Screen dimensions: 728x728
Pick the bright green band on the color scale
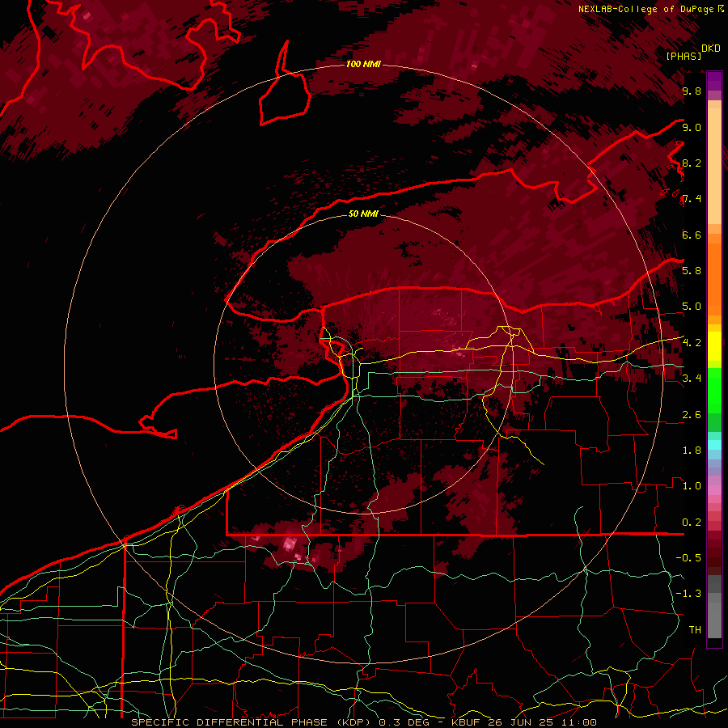pyautogui.click(x=714, y=390)
